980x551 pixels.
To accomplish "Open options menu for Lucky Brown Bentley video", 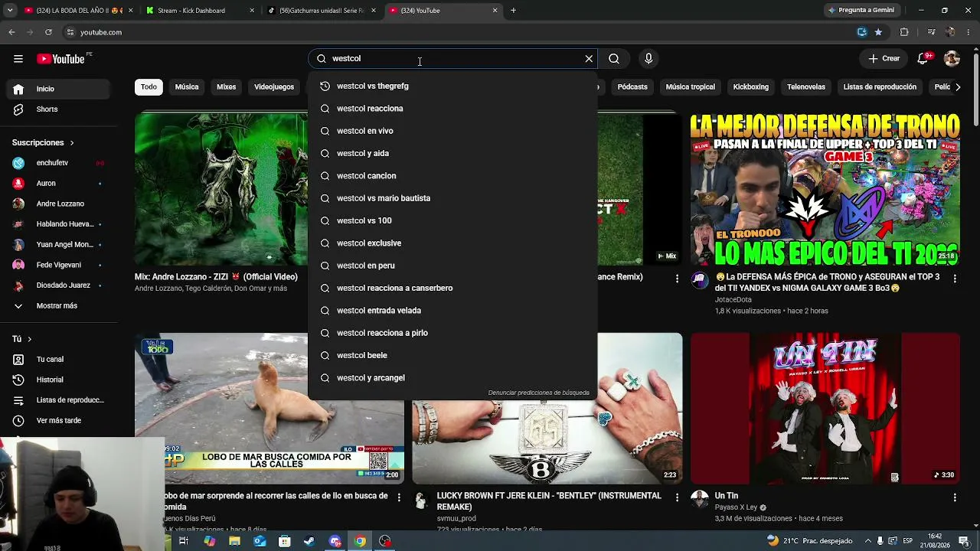I will (x=677, y=498).
